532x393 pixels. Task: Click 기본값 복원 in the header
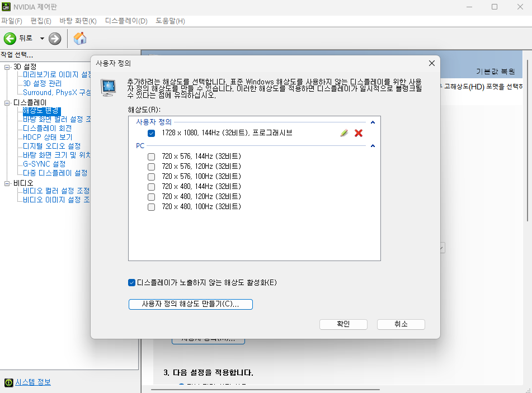pyautogui.click(x=495, y=71)
